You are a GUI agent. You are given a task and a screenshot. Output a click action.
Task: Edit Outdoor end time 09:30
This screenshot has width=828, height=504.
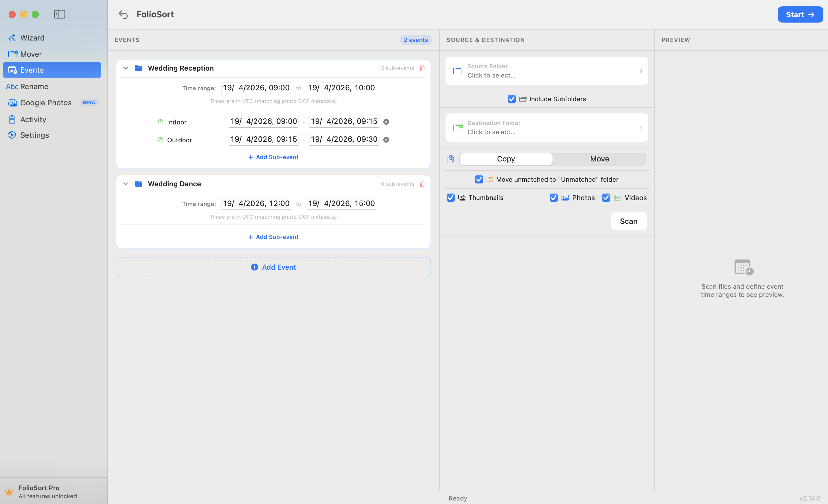[x=344, y=139]
